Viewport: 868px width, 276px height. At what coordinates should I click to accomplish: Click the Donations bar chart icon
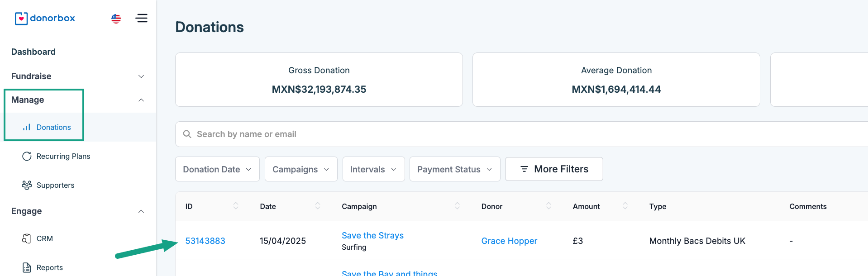tap(27, 127)
